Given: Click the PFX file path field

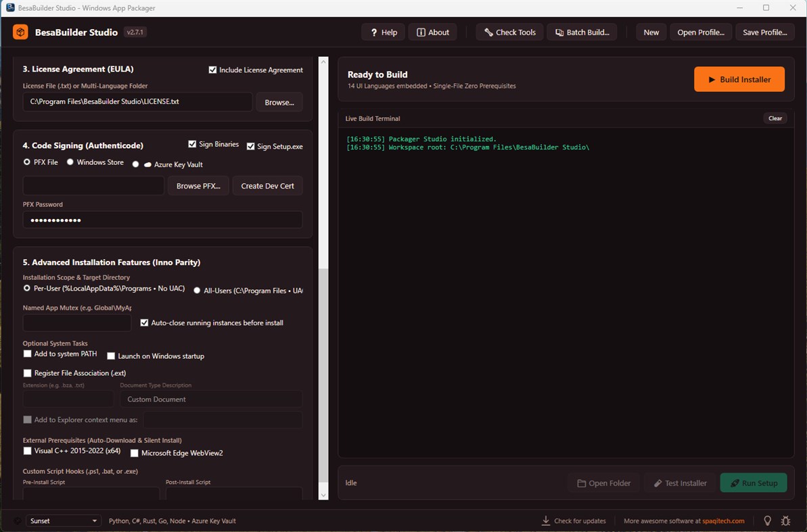Looking at the screenshot, I should [x=93, y=186].
